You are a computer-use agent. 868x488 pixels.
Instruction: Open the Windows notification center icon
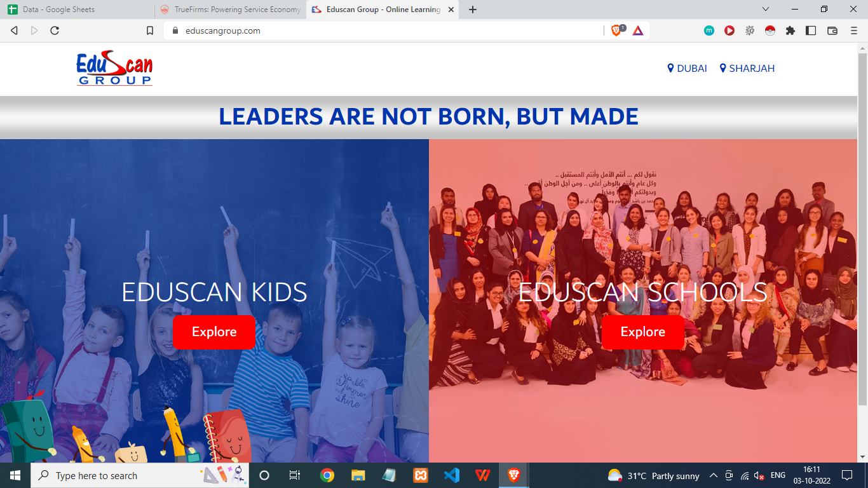[x=846, y=475]
